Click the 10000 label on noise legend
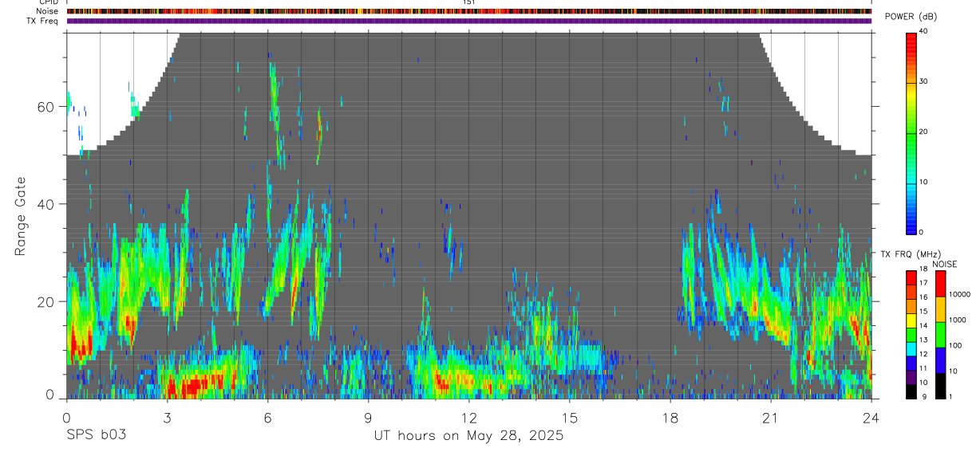The image size is (980, 452). (960, 294)
